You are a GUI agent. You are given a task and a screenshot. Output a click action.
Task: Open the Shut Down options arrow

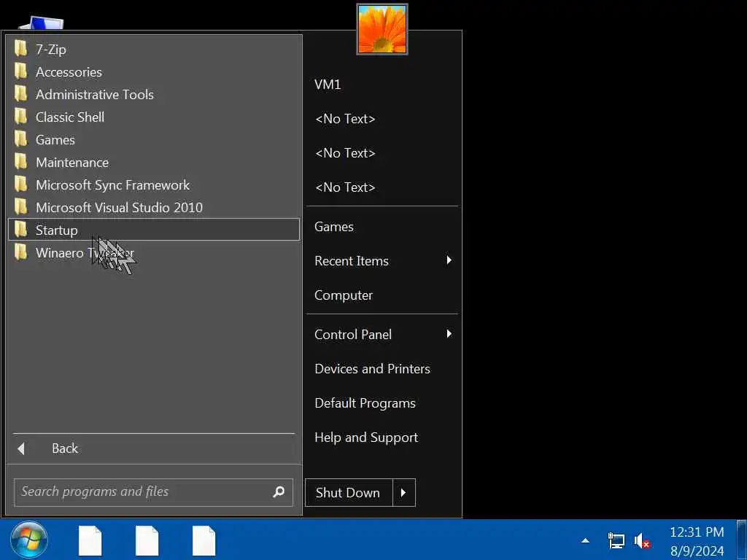tap(404, 492)
